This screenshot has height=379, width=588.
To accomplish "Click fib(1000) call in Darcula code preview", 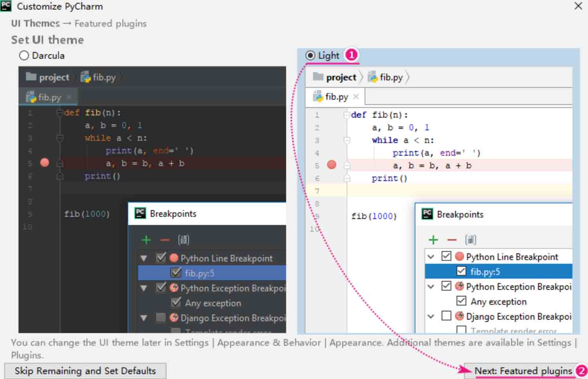I will (x=87, y=214).
